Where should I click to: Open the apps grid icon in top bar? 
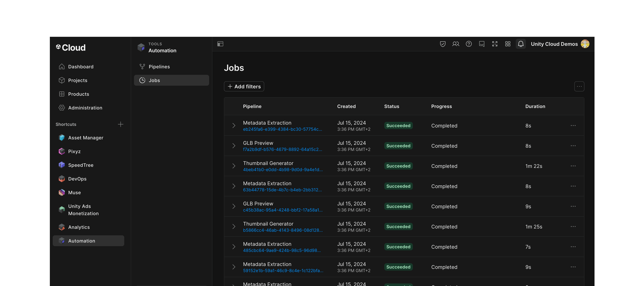click(508, 44)
